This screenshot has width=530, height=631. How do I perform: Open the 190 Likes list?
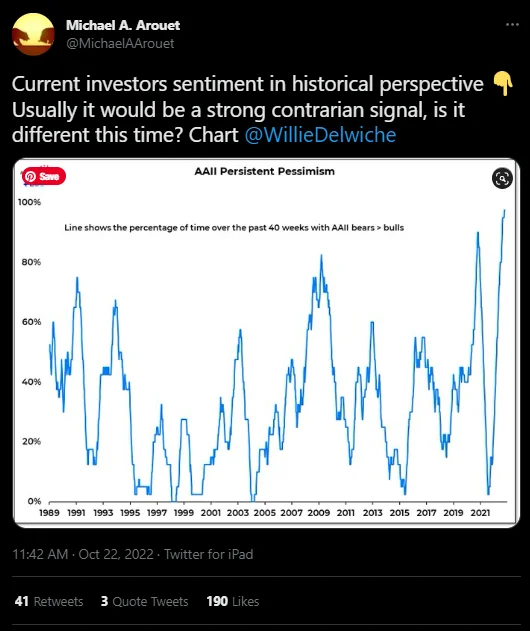233,601
